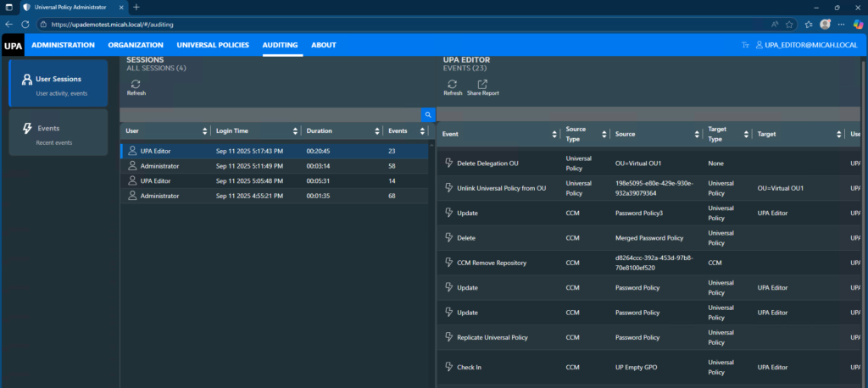The image size is (868, 388).
Task: Select the User Sessions sidebar panel
Action: [x=58, y=83]
